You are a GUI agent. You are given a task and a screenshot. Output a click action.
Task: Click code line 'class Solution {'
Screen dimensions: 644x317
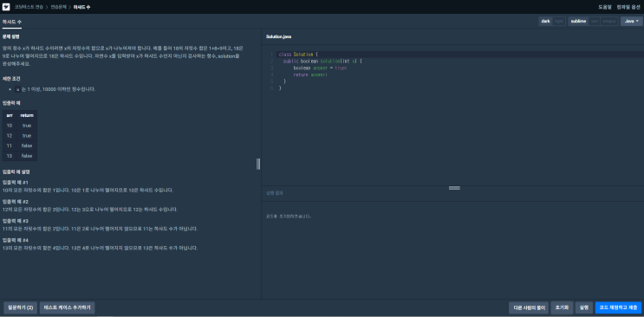pos(298,55)
